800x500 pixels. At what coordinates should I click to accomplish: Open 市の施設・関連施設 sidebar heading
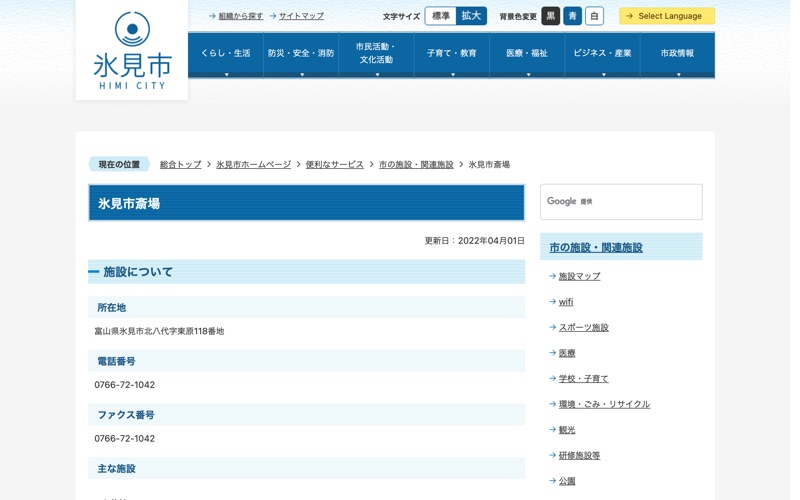click(x=596, y=247)
